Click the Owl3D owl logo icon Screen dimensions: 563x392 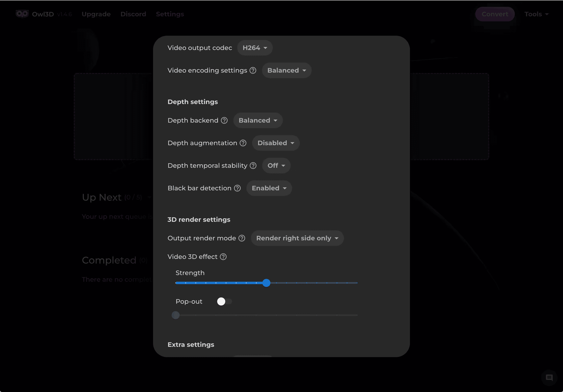[22, 14]
